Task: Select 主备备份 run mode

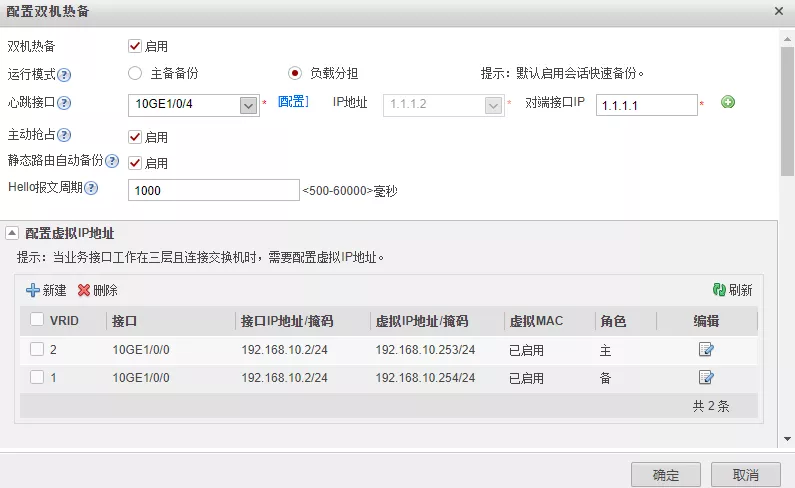Action: 135,73
